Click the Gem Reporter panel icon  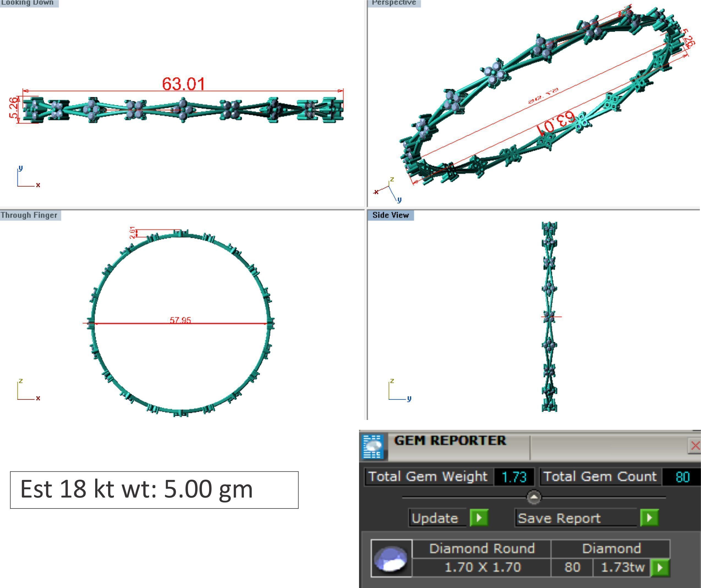coord(373,447)
